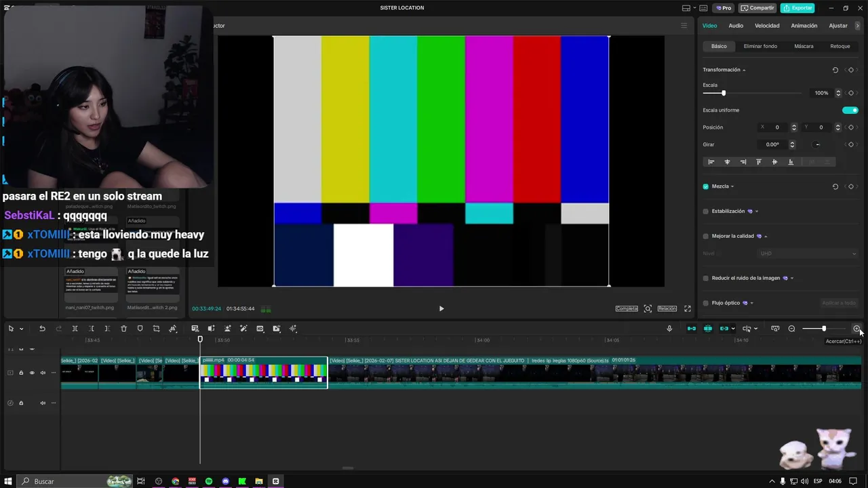Click the delete trash icon
Screen dimensions: 868x488
[x=123, y=329]
